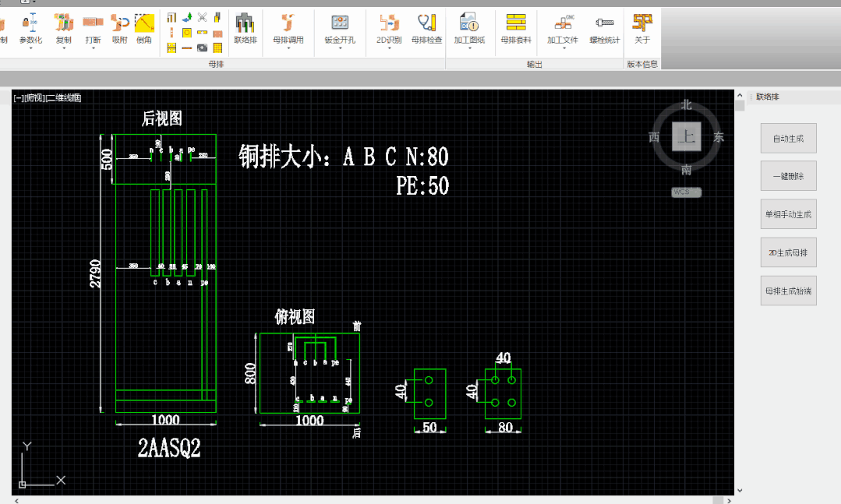Open 加工文件 CNC file output
The width and height of the screenshot is (841, 504).
(563, 28)
